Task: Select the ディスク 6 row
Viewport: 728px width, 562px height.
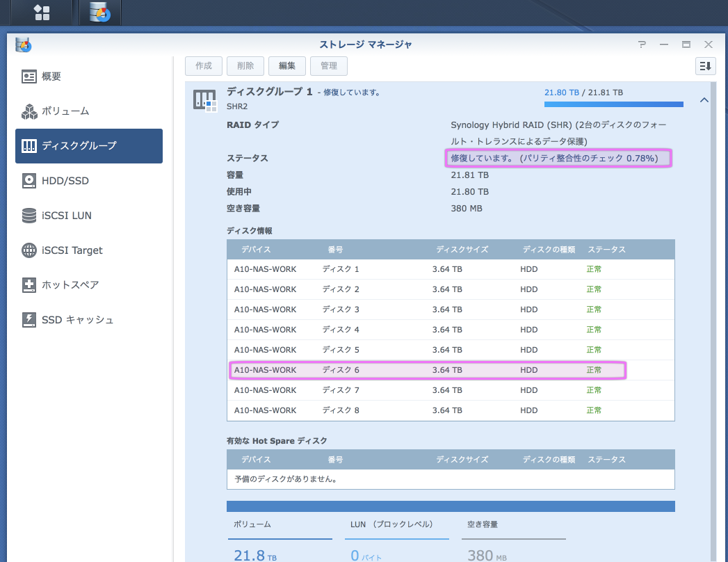Action: (x=428, y=370)
